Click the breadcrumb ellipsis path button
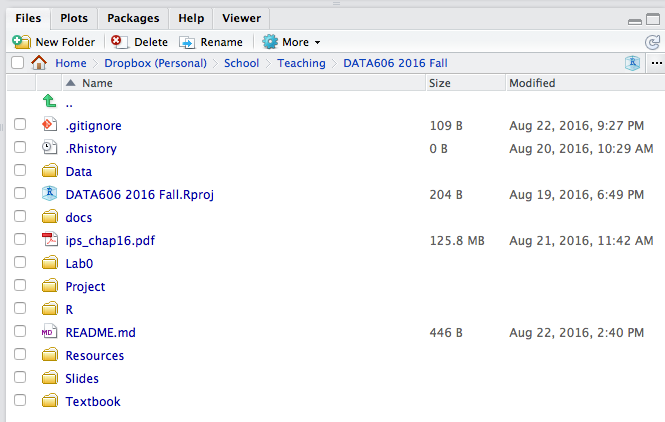 653,63
